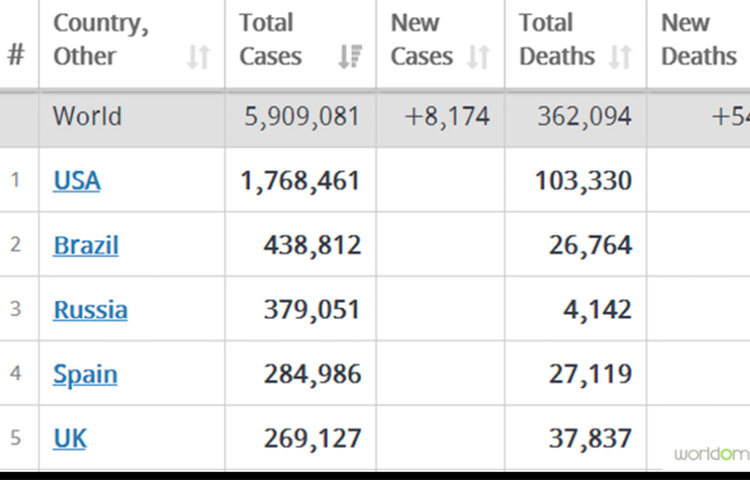The width and height of the screenshot is (750, 480).
Task: Open the USA country link
Action: 77,181
